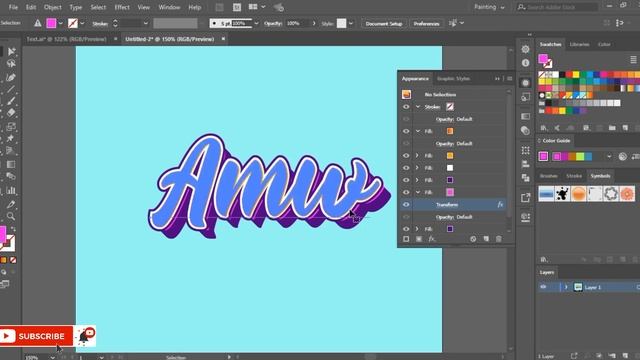
Task: Select the Eraser tool
Action: (x=11, y=113)
